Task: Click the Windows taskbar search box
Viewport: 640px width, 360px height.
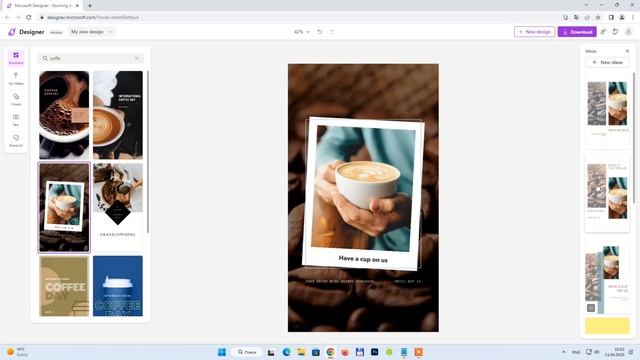Action: [x=247, y=352]
